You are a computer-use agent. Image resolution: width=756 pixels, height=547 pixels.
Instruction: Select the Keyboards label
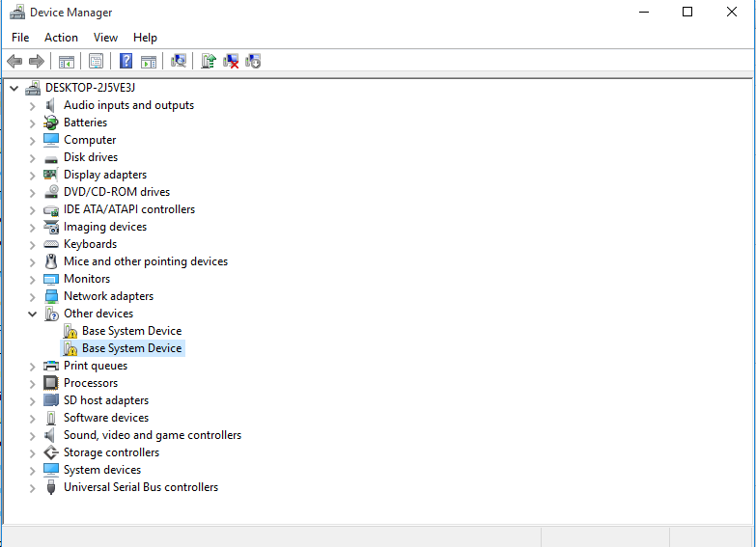tap(90, 244)
